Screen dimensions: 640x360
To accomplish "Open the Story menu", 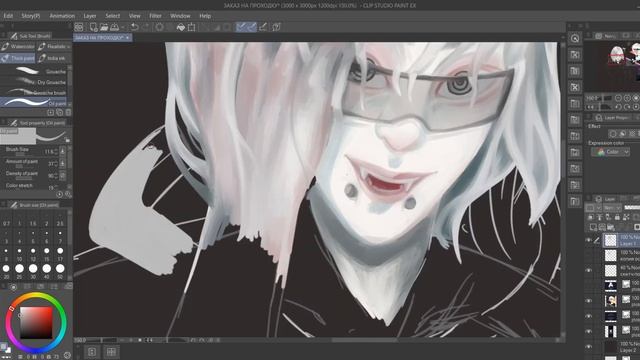I will pyautogui.click(x=31, y=16).
